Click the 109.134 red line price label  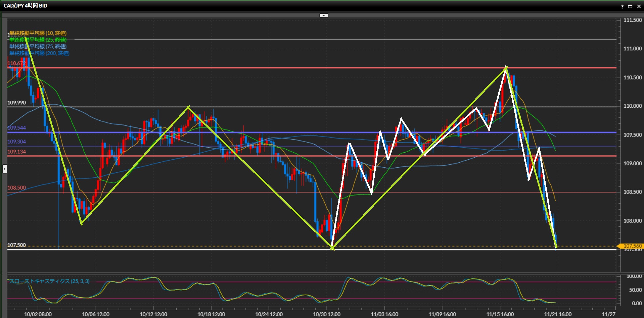click(16, 152)
